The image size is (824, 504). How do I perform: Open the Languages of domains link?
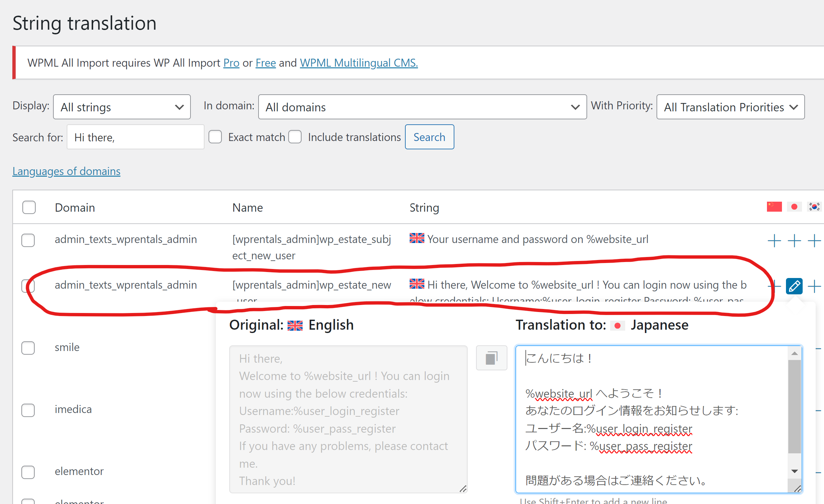pos(66,171)
